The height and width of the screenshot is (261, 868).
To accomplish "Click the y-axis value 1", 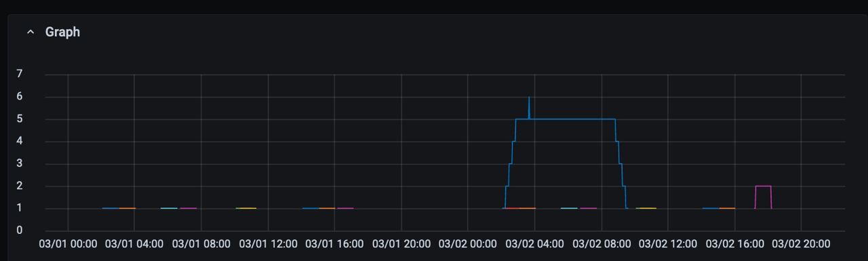I will point(20,208).
